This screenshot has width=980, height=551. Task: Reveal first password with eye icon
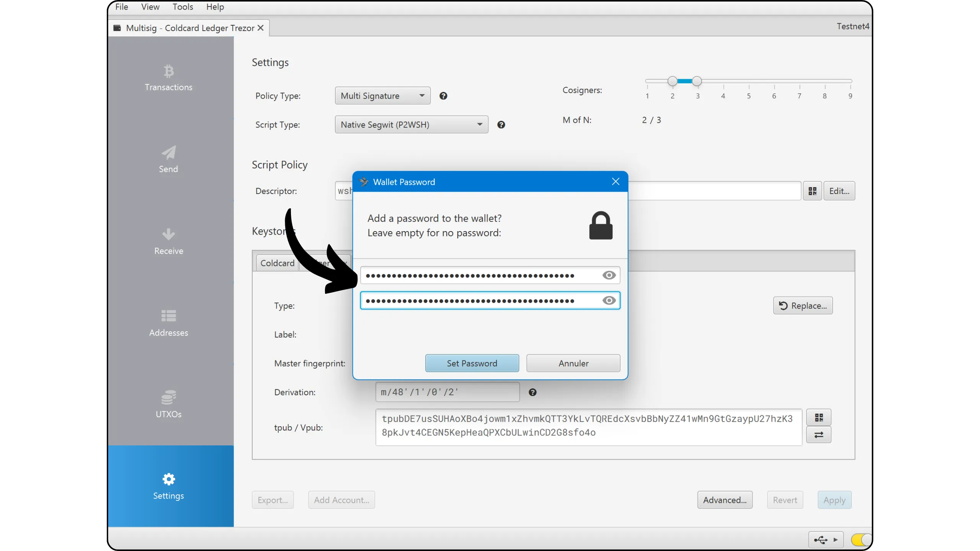click(x=609, y=275)
